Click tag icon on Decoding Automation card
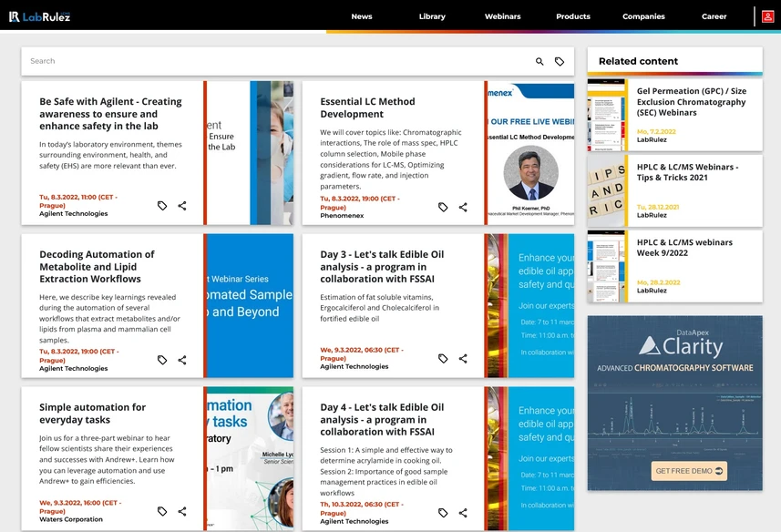Image resolution: width=781 pixels, height=532 pixels. (x=162, y=360)
